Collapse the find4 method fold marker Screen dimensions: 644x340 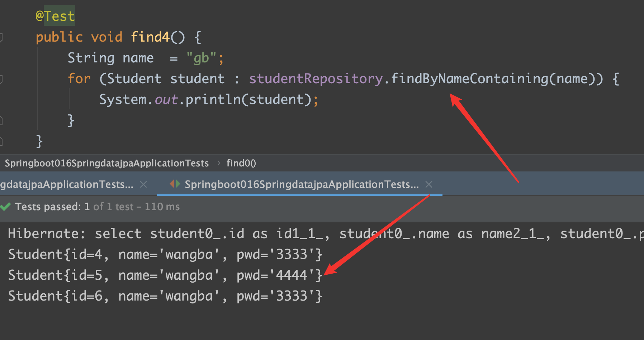pos(1,37)
